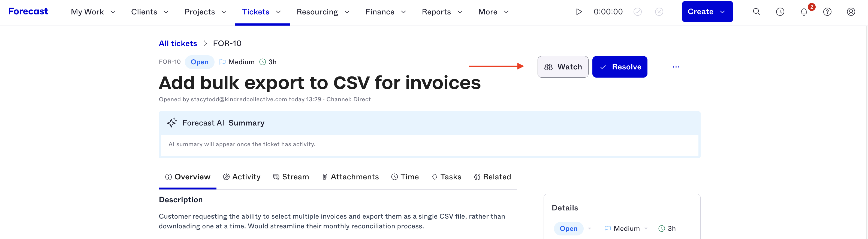The width and height of the screenshot is (868, 239).
Task: Open the ticket three-dots menu
Action: tap(676, 67)
